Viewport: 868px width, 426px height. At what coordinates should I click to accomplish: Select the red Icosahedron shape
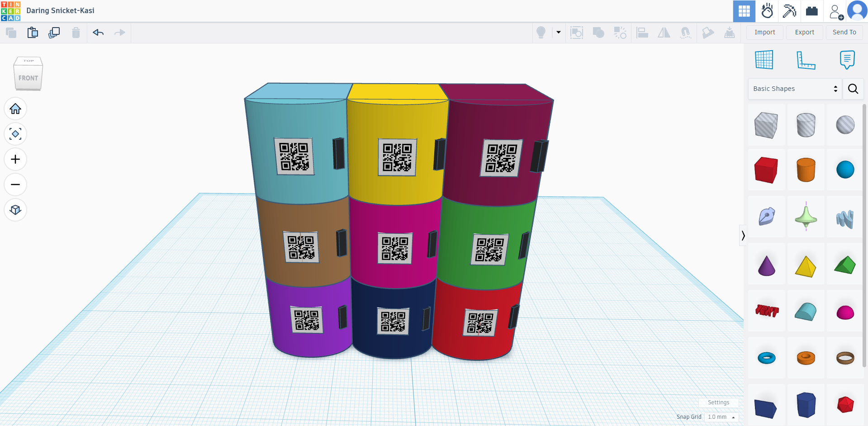845,405
